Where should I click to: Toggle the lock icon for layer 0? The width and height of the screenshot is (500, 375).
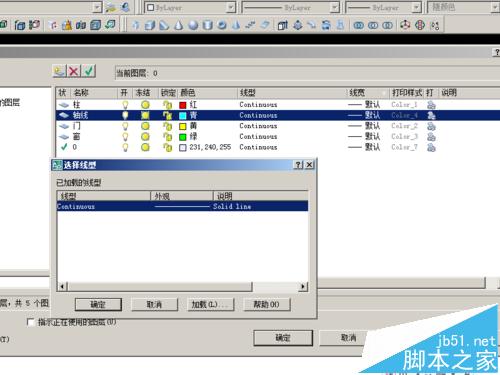tap(167, 147)
